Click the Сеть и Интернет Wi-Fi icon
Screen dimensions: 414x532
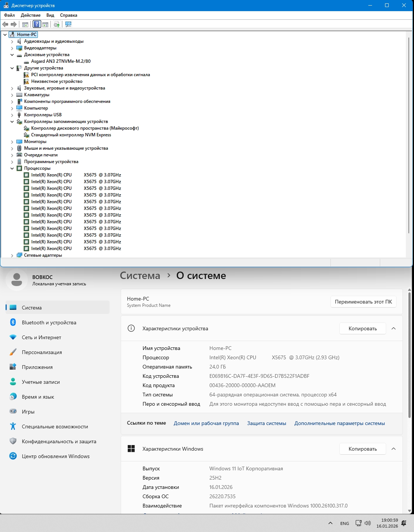click(x=13, y=337)
